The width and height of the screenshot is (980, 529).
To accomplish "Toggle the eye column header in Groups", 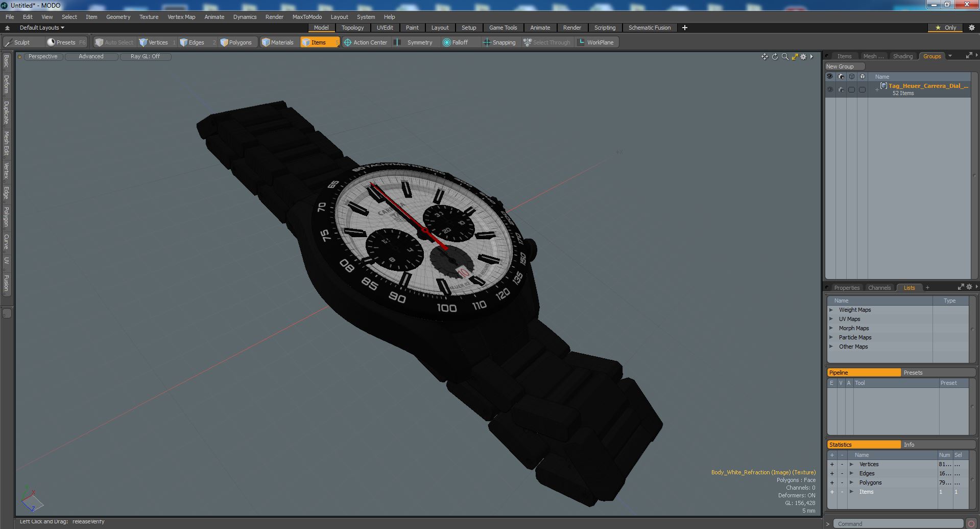I will [x=830, y=77].
